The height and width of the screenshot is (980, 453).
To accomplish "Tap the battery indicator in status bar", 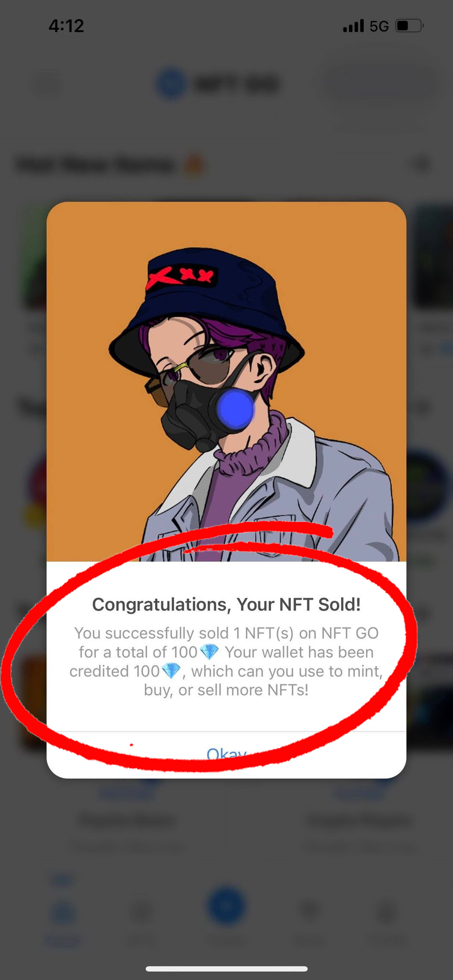I will [410, 25].
